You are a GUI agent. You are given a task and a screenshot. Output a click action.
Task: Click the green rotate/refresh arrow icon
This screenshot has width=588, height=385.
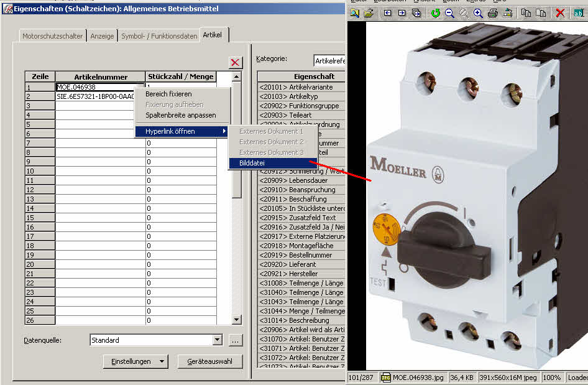click(x=435, y=13)
